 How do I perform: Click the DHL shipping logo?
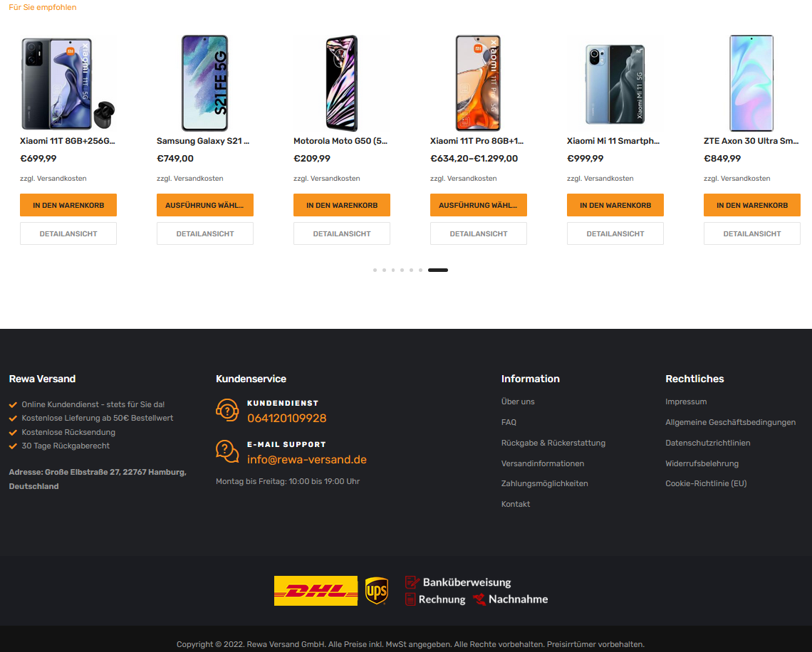[x=316, y=590]
